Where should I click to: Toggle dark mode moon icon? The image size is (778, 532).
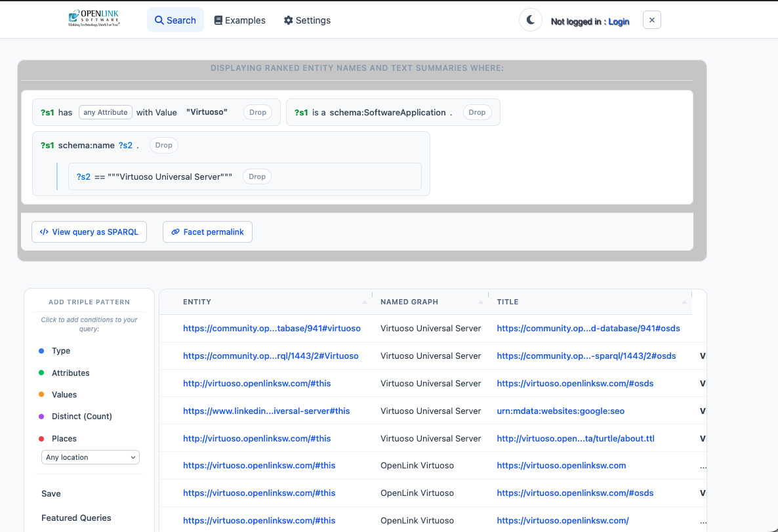[531, 20]
